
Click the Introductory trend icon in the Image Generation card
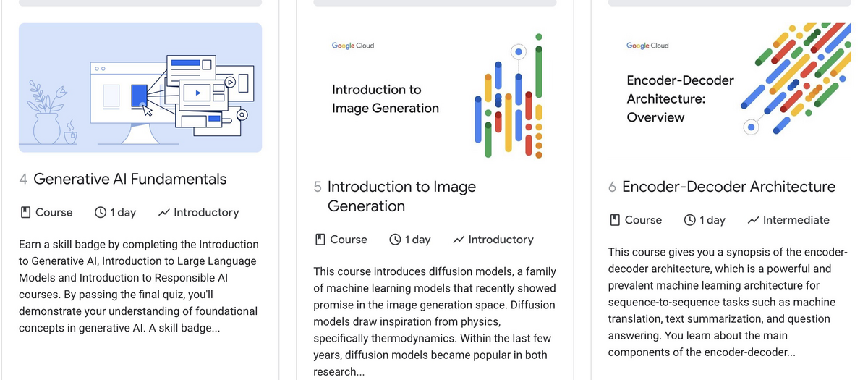click(x=459, y=239)
